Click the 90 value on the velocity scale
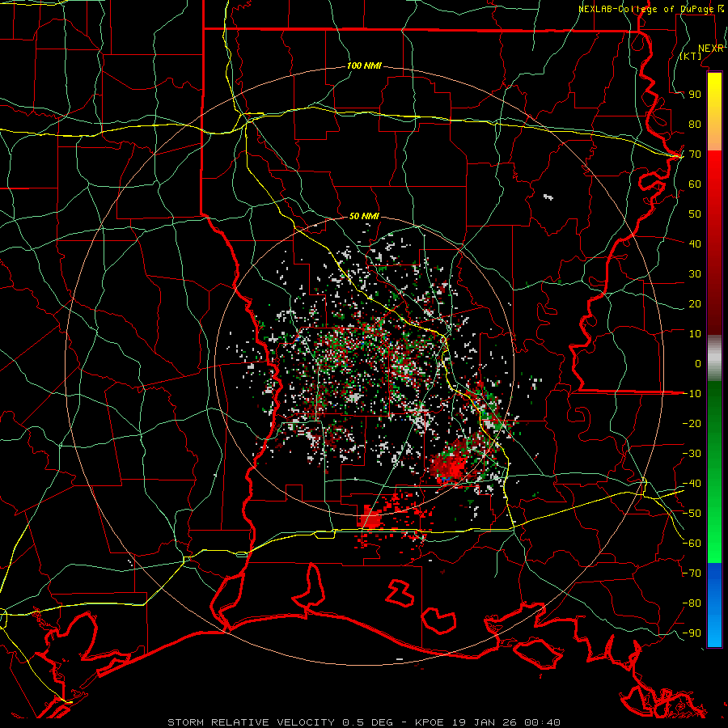728x728 pixels. tap(695, 95)
